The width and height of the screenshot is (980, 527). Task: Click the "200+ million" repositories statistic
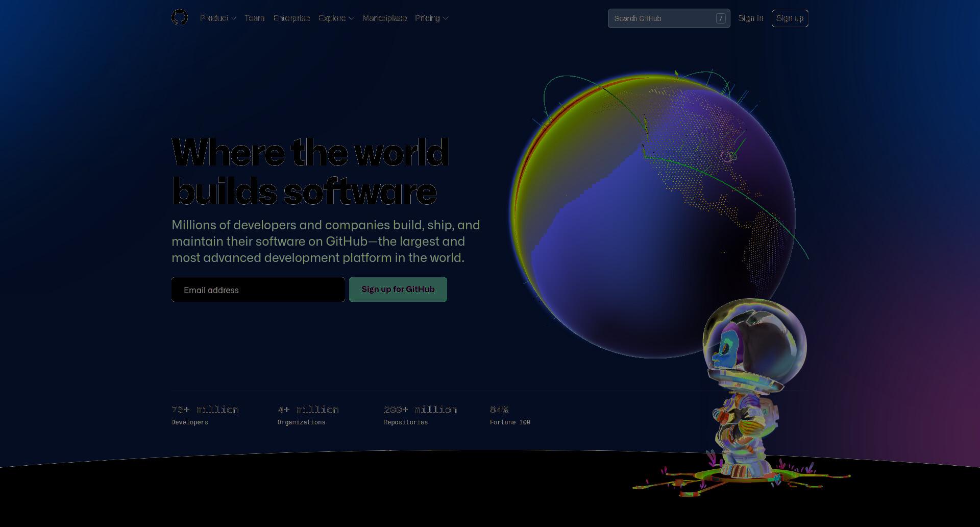420,410
